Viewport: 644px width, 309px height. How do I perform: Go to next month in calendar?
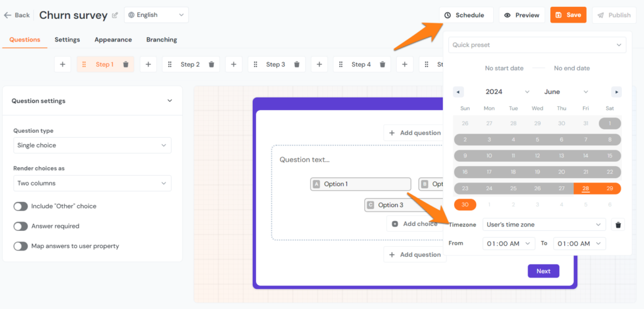coord(616,92)
